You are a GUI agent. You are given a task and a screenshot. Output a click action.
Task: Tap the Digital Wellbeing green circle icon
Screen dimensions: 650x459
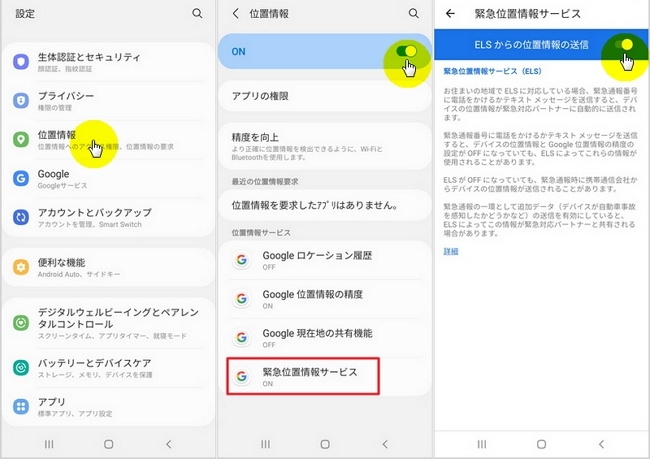click(x=21, y=323)
